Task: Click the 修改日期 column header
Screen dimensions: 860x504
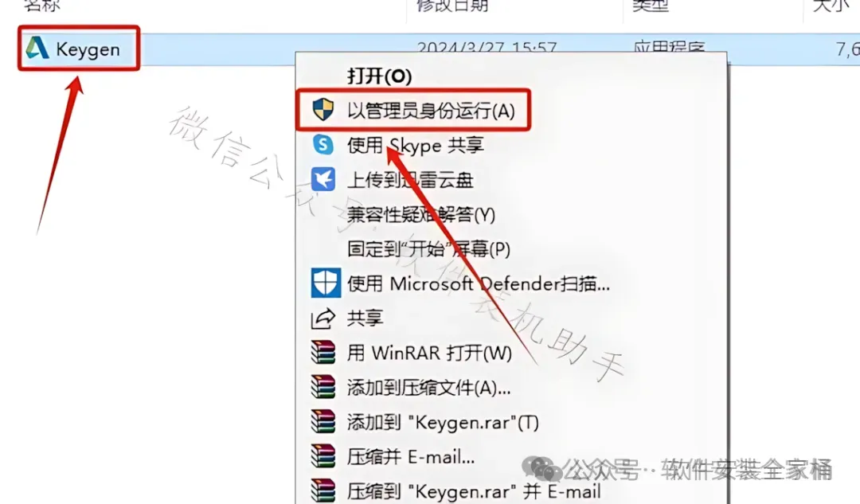Action: point(453,6)
